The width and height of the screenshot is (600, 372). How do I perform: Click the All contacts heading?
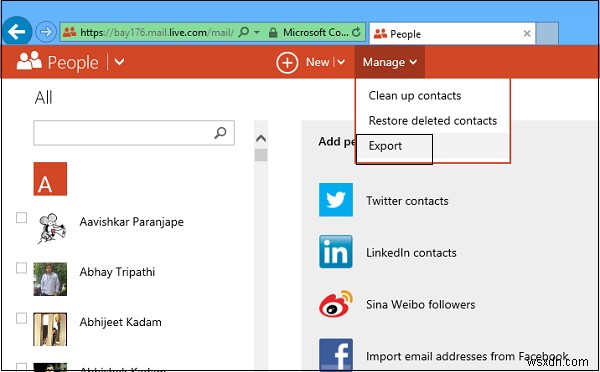[x=44, y=98]
